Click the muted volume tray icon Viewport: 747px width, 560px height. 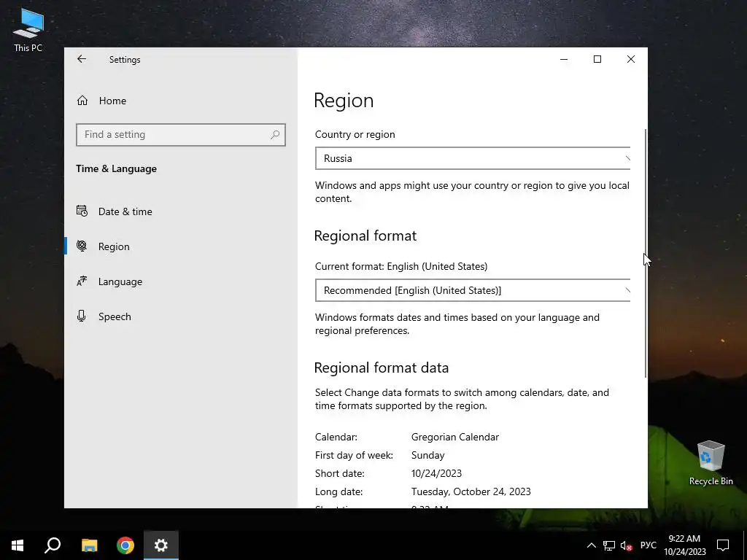coord(626,545)
